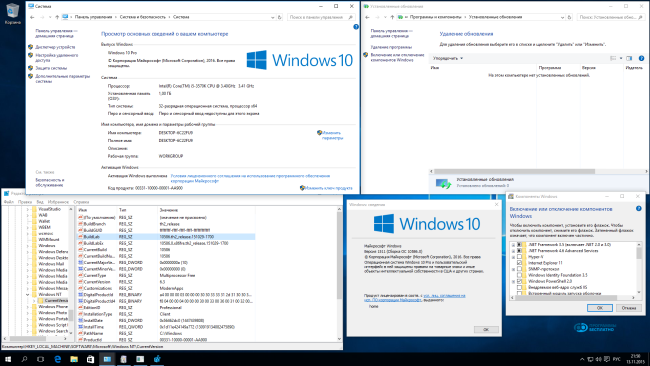Enable the SNMP protocol checkbox

(519, 269)
